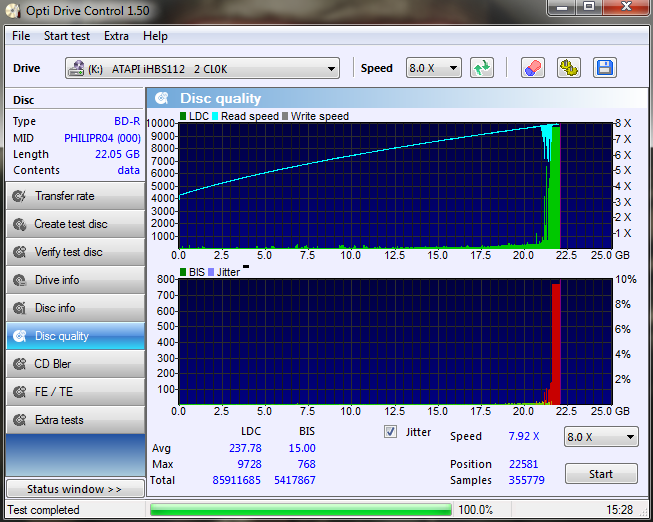The image size is (653, 522).
Task: Open the options gear icon
Action: (x=569, y=68)
